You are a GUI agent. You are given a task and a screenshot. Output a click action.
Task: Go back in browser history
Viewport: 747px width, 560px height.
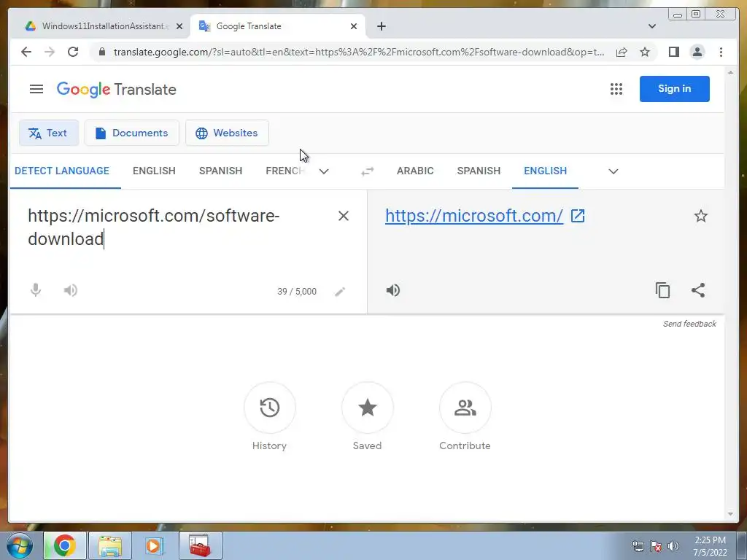click(x=26, y=52)
